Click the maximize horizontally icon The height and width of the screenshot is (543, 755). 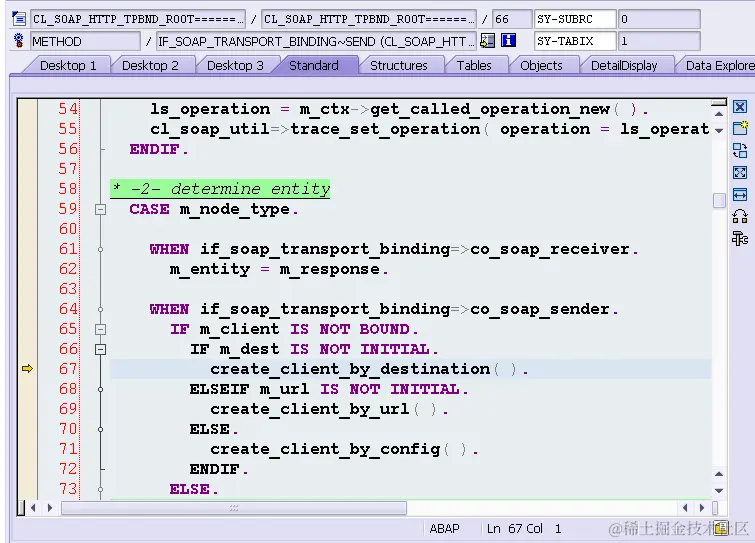coord(740,194)
